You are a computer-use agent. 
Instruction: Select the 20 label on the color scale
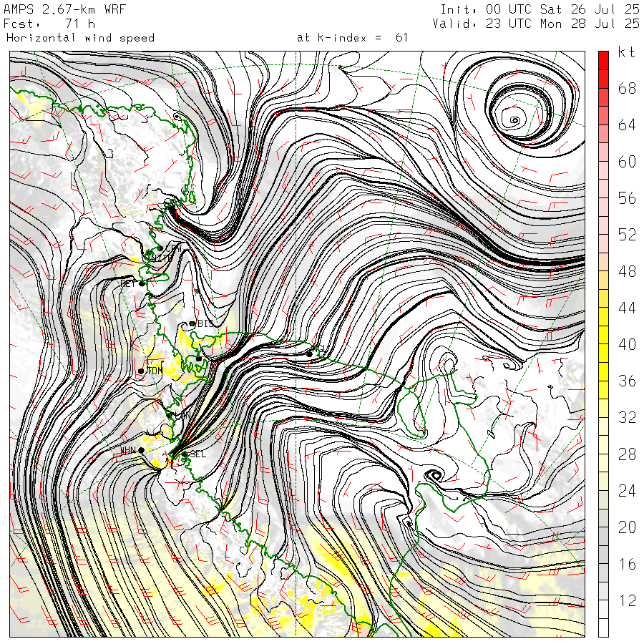627,527
